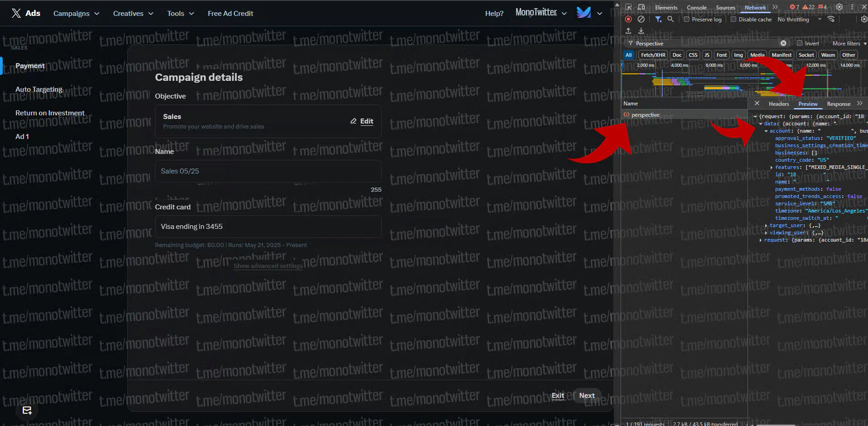Select the perspective request row

pos(684,115)
